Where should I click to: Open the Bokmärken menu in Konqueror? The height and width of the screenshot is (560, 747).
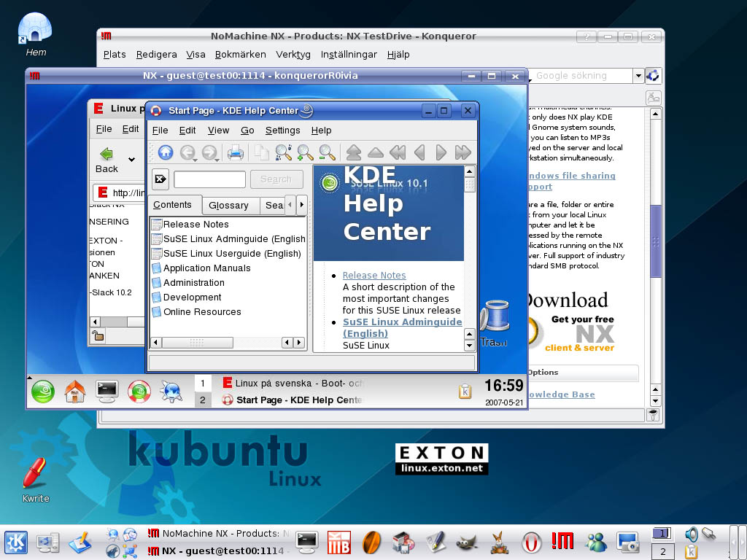pyautogui.click(x=241, y=54)
